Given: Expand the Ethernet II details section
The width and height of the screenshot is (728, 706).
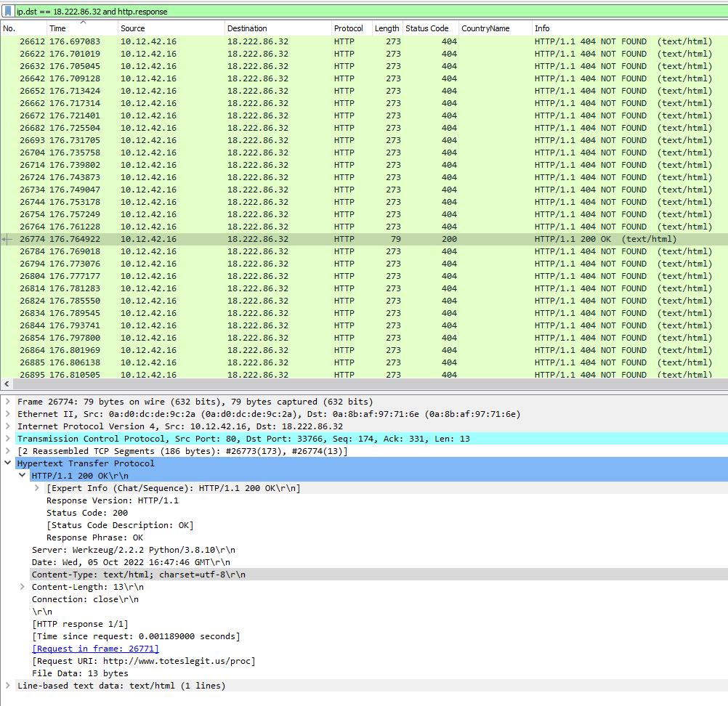Looking at the screenshot, I should [7, 414].
